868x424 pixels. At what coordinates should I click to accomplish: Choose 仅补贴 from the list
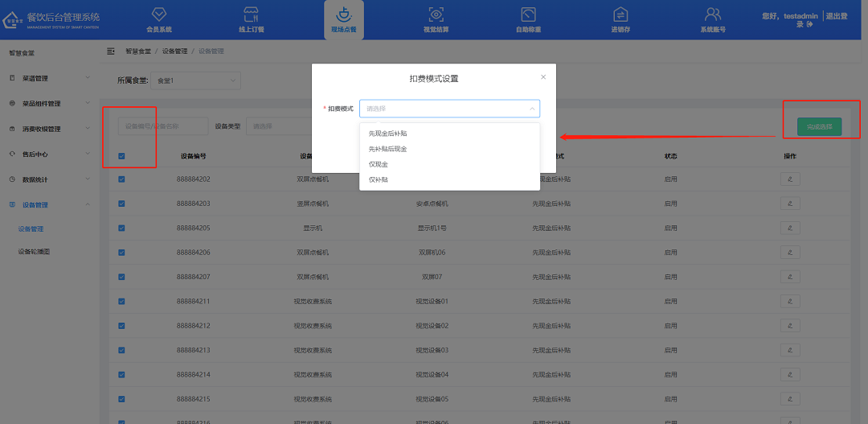click(x=378, y=179)
